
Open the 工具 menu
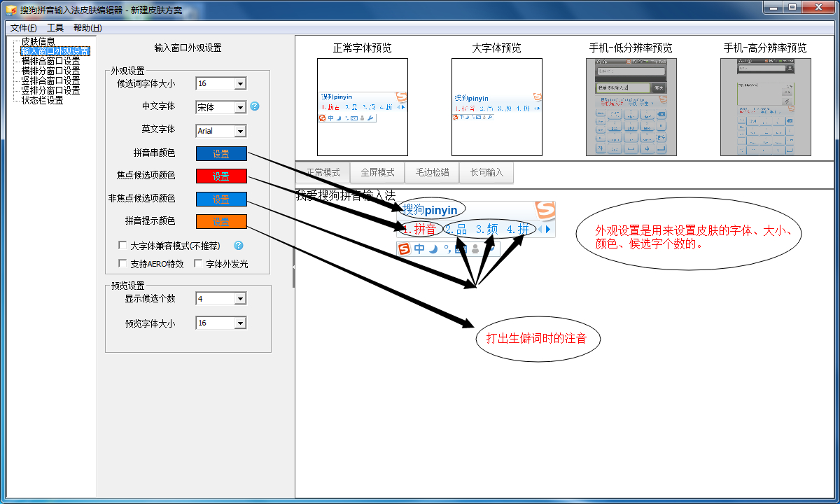click(55, 28)
